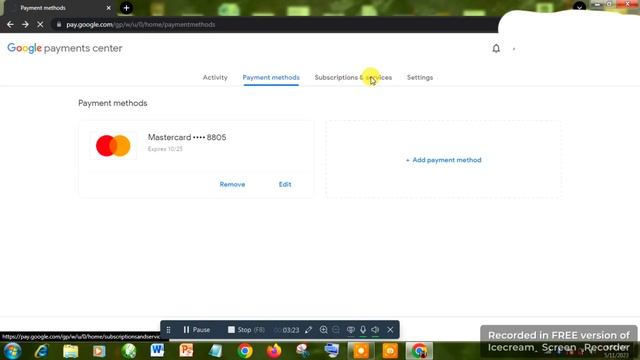Stop the screen recording

click(246, 330)
